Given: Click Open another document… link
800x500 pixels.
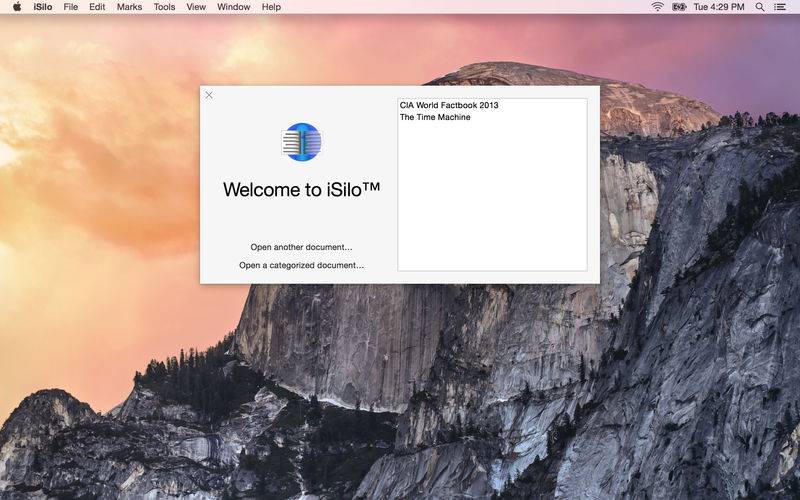Looking at the screenshot, I should pos(301,247).
